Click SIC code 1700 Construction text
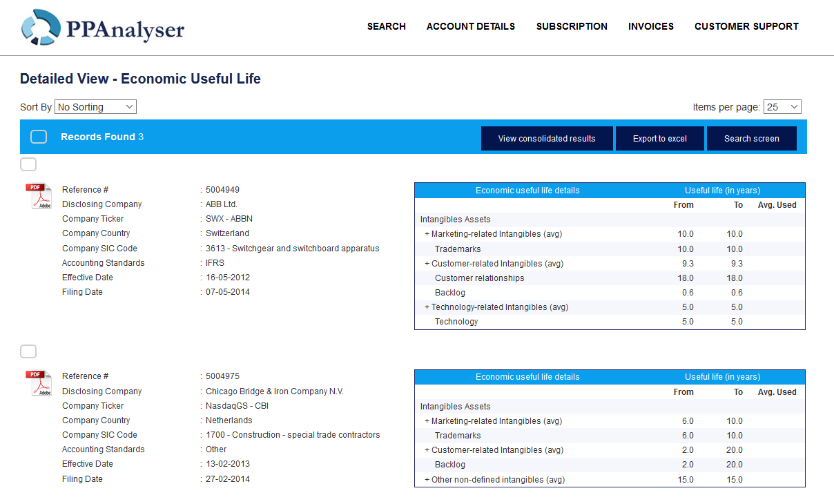 pyautogui.click(x=293, y=435)
